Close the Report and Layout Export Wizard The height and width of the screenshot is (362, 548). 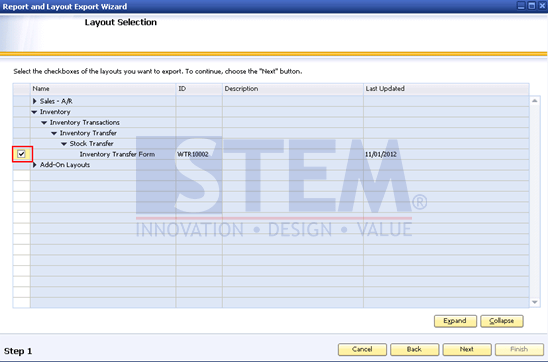coord(542,6)
